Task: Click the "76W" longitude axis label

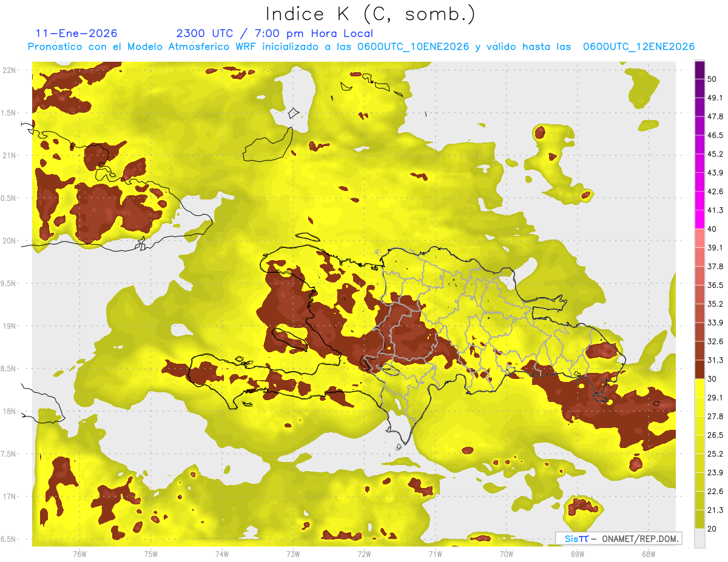Action: coord(79,555)
